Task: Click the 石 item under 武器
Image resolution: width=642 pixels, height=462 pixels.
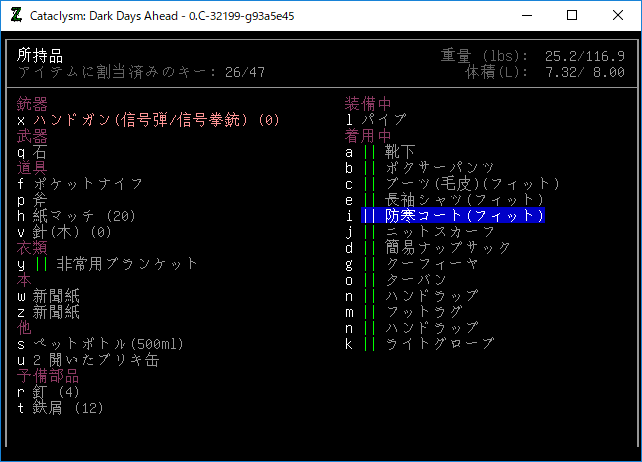Action: (x=39, y=152)
